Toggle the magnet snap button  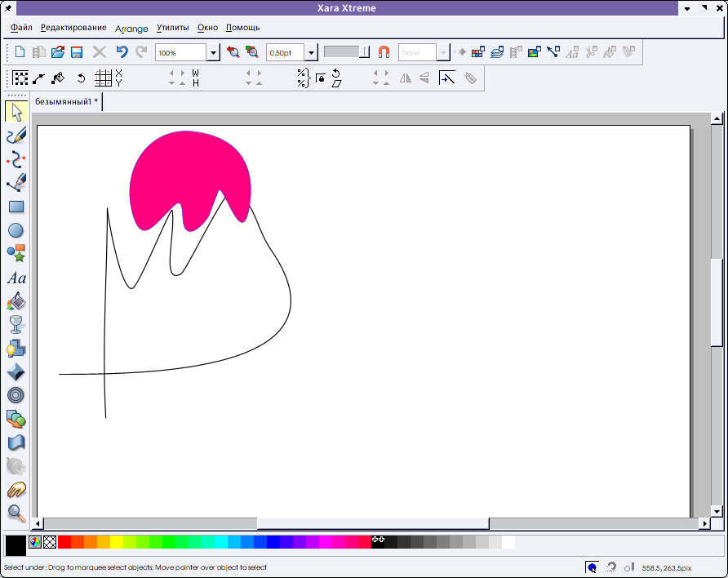(x=384, y=52)
